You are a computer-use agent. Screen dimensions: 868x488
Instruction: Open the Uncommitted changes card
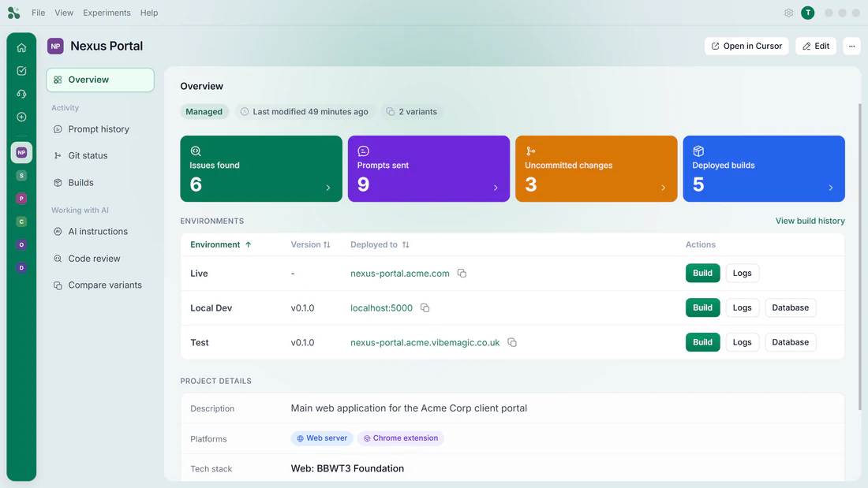597,169
